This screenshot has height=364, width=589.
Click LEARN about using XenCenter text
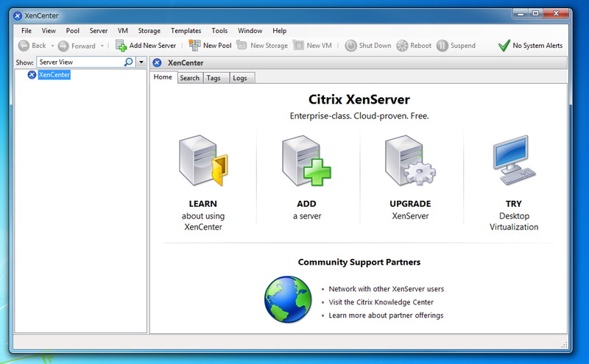pyautogui.click(x=203, y=215)
